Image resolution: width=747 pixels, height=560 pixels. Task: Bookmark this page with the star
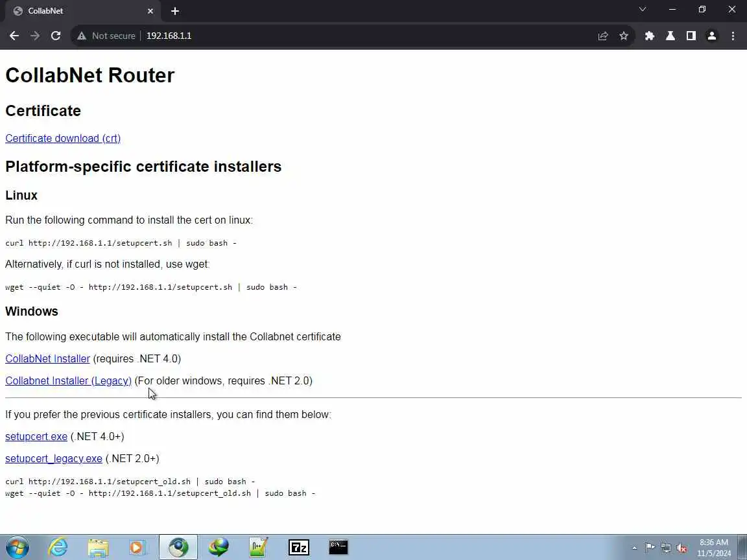coord(624,36)
